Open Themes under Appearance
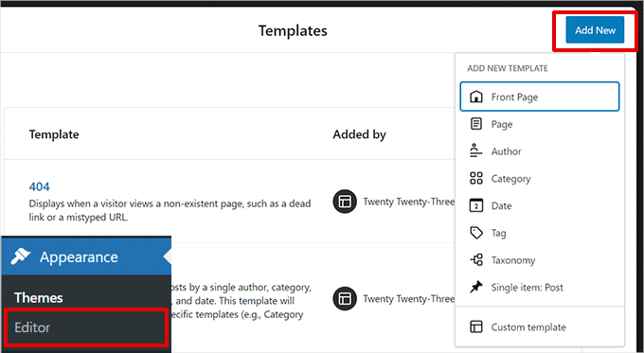This screenshot has height=353, width=644. [39, 297]
